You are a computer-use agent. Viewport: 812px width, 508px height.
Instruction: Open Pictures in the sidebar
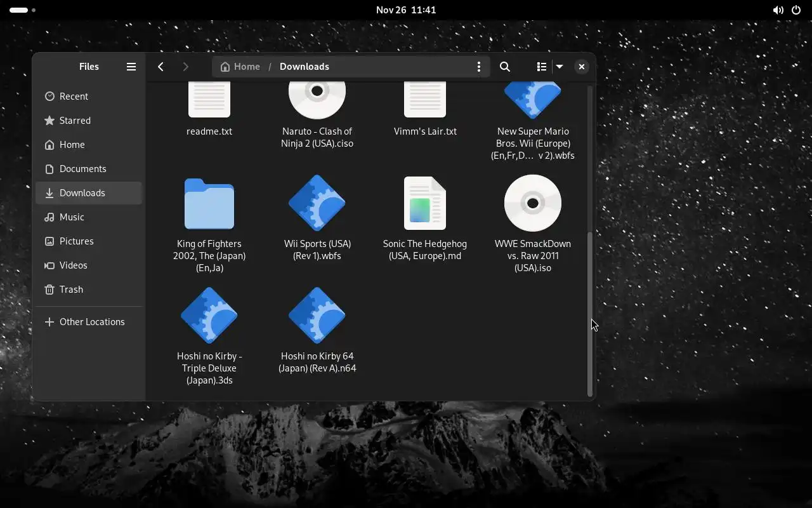coord(89,241)
